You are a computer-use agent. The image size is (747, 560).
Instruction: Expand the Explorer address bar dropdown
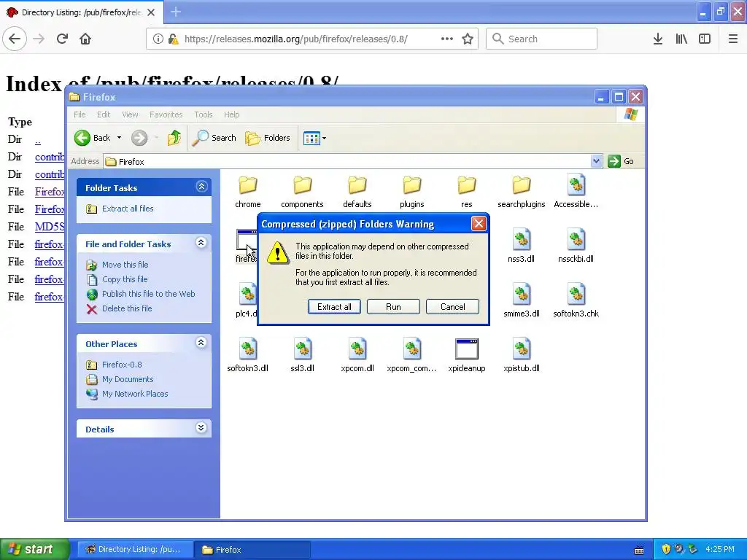coord(596,161)
